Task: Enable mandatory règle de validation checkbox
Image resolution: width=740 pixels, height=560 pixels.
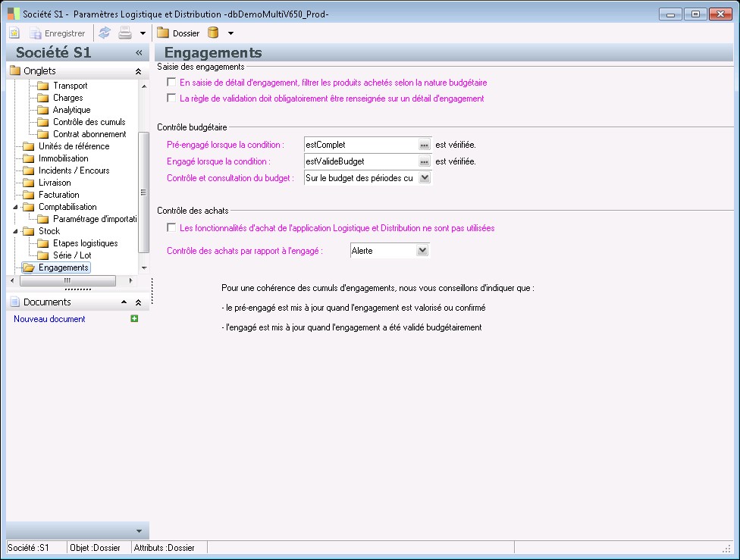Action: [171, 98]
